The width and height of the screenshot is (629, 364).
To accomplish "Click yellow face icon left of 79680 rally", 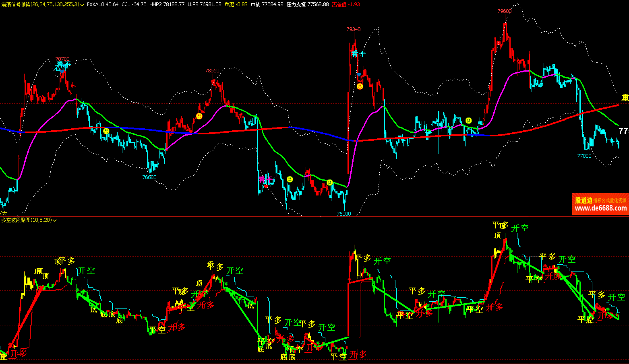I will pyautogui.click(x=468, y=121).
